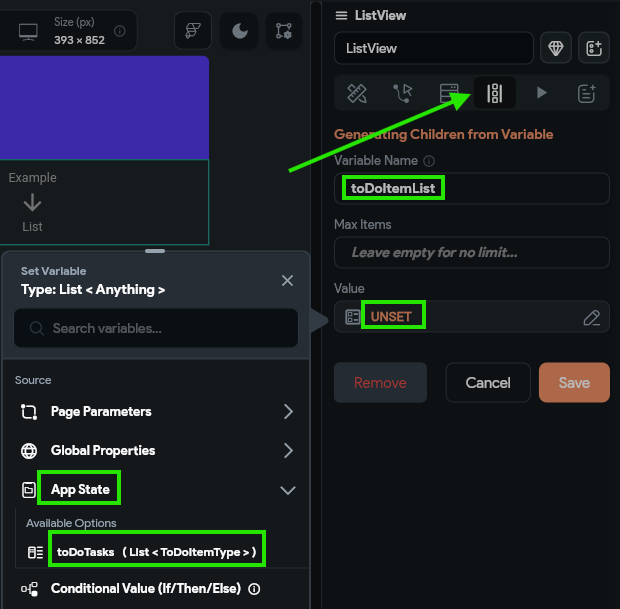Click the Search variables field
620x609 pixels.
(156, 328)
